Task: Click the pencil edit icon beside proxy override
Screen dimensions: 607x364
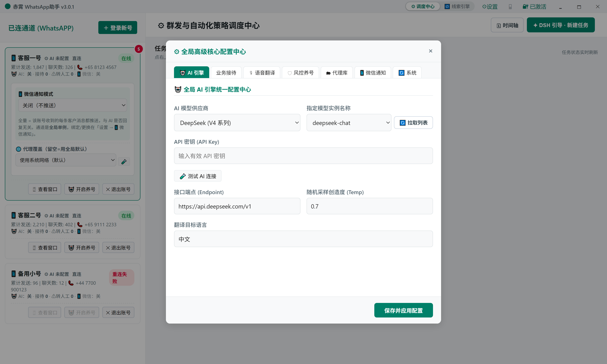Action: pyautogui.click(x=124, y=161)
